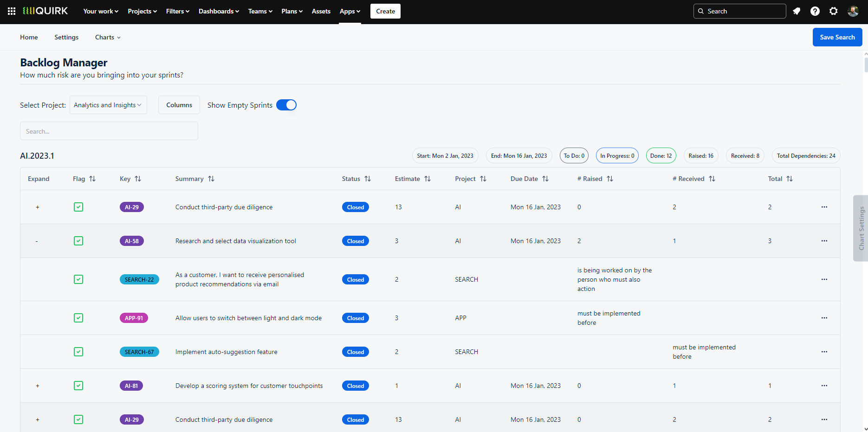The height and width of the screenshot is (432, 868).
Task: Toggle Show Empty Sprints switch
Action: [x=286, y=105]
